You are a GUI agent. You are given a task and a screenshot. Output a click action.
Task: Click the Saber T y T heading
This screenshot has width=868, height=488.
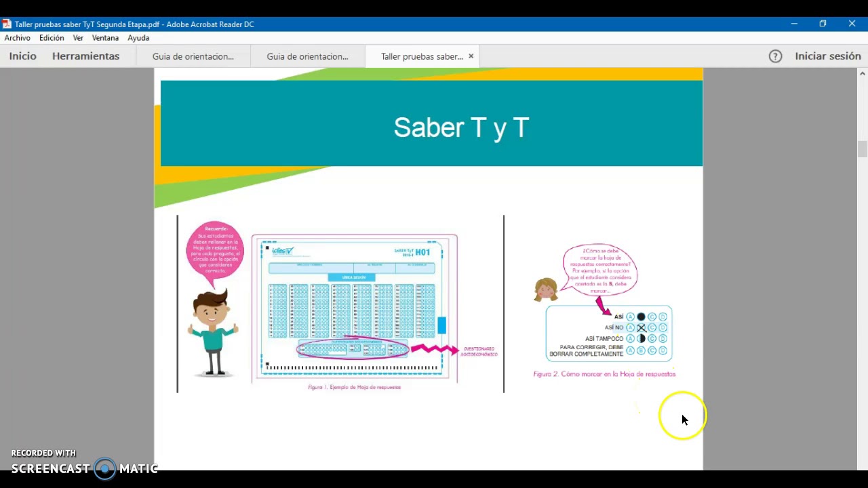pyautogui.click(x=461, y=127)
